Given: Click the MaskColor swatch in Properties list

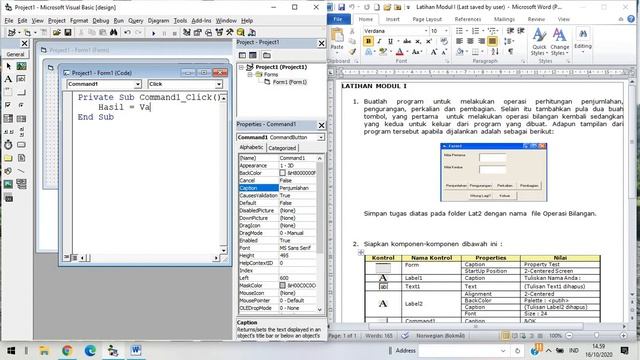Looking at the screenshot, I should coord(282,286).
